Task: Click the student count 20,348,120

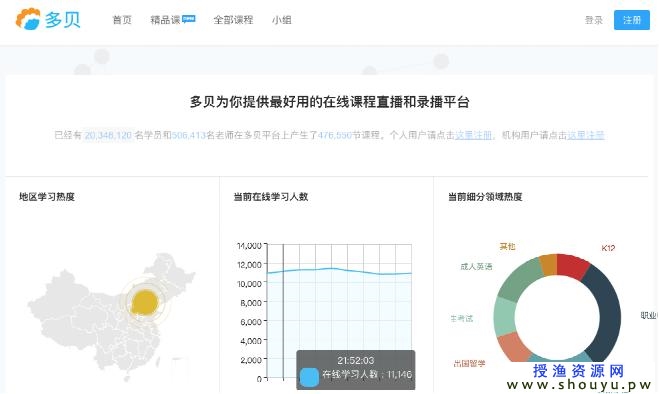Action: click(x=108, y=135)
